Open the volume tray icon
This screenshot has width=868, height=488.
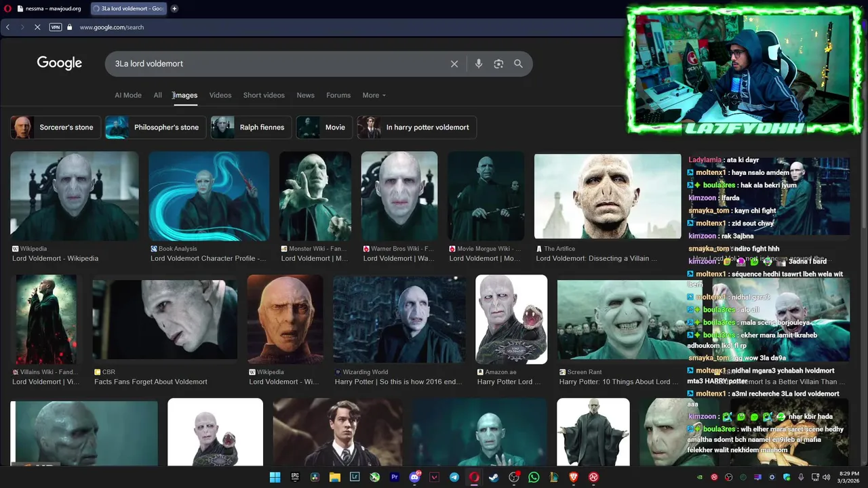coord(826,477)
